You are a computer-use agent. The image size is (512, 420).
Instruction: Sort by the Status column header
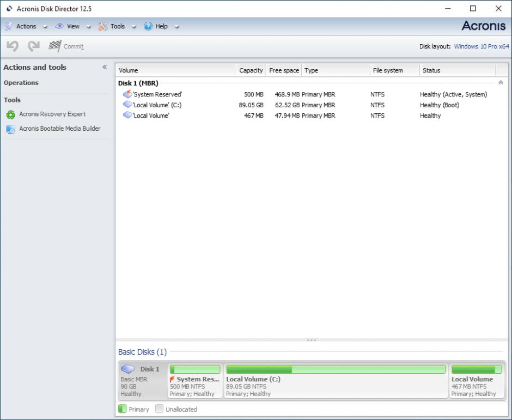[458, 70]
